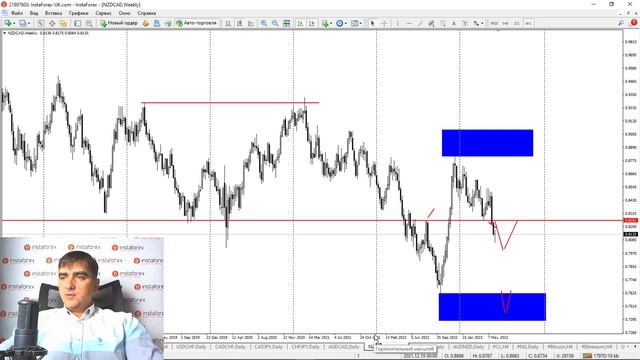Toggle the Авто-торговля button
Viewport: 640px width, 360px height.
197,23
